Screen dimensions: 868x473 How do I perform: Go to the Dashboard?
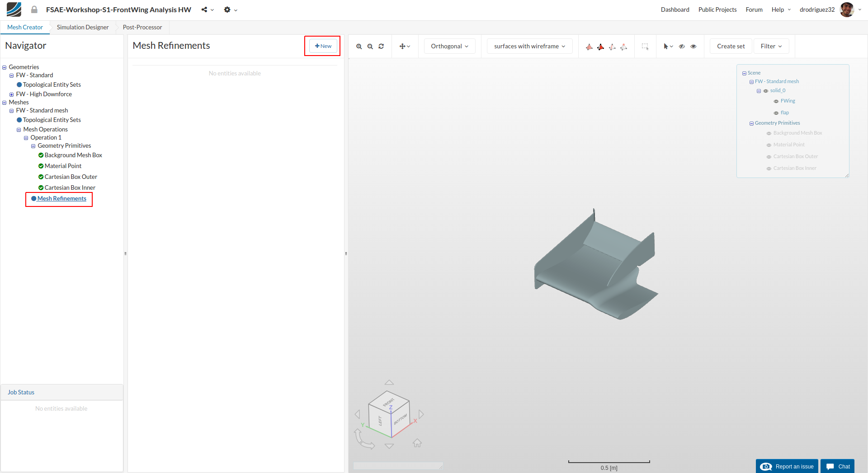point(675,9)
